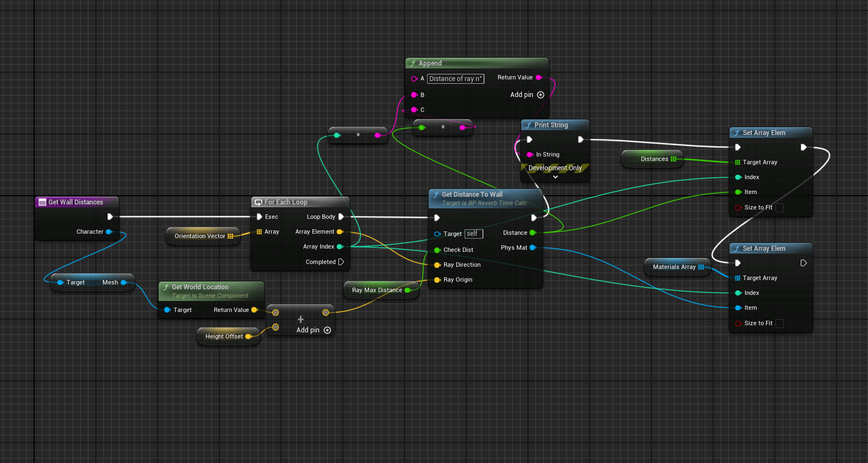The width and height of the screenshot is (868, 463).
Task: Click the Orientation Vector array output pin
Action: click(230, 236)
